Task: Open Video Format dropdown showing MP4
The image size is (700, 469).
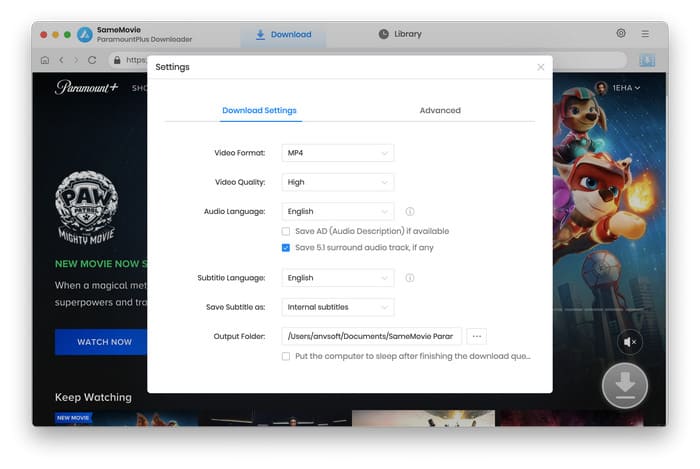Action: click(x=338, y=153)
